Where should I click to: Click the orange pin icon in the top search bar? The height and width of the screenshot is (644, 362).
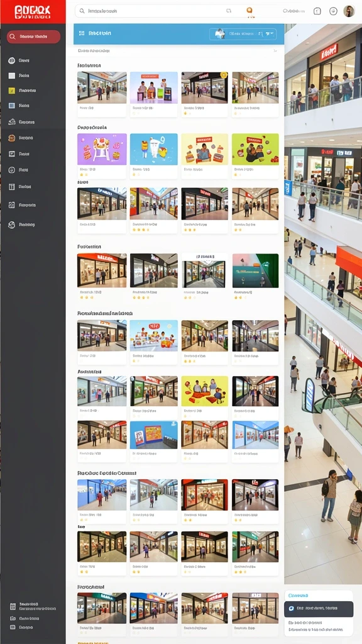tap(249, 11)
